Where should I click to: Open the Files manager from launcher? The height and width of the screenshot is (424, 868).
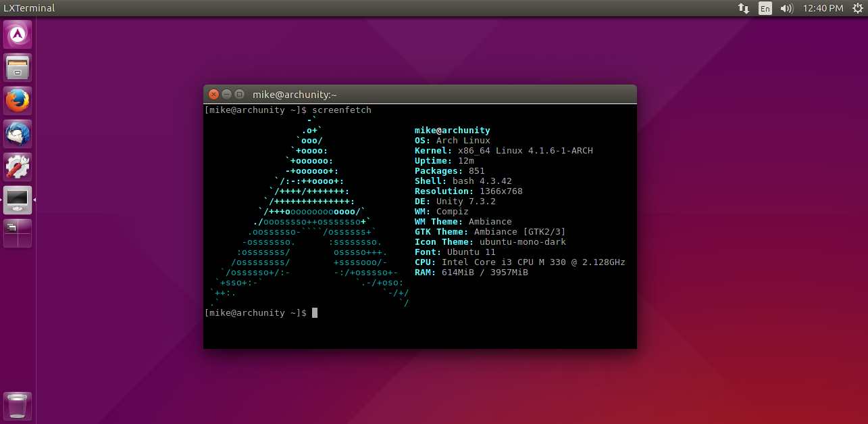click(18, 68)
